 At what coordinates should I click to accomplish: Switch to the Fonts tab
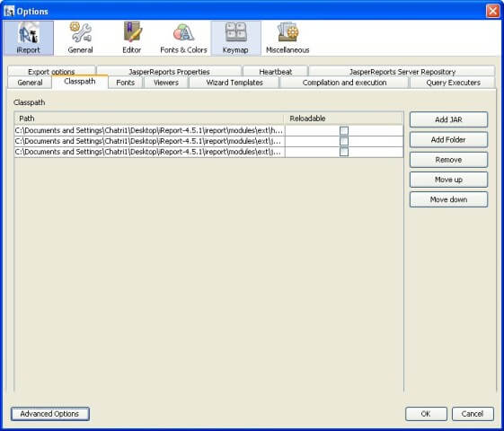(126, 83)
